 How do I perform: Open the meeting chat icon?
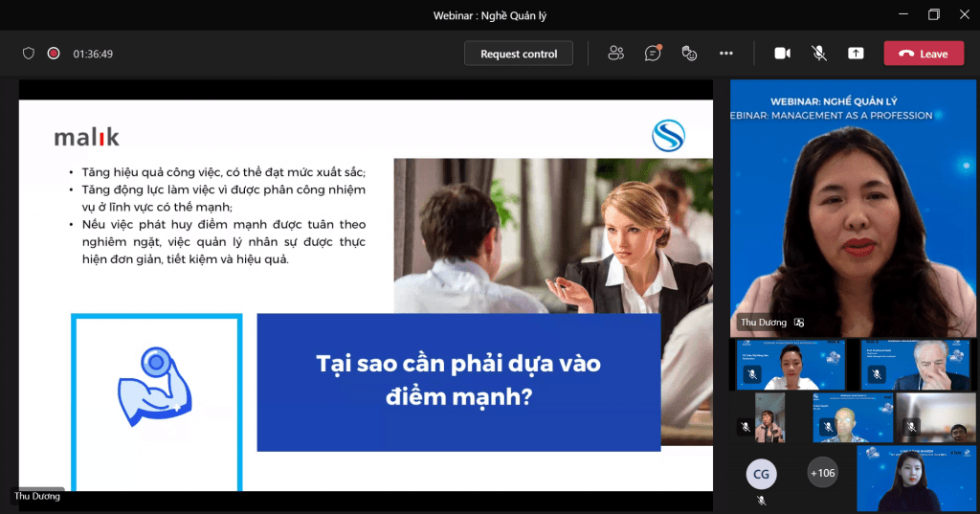click(x=653, y=54)
